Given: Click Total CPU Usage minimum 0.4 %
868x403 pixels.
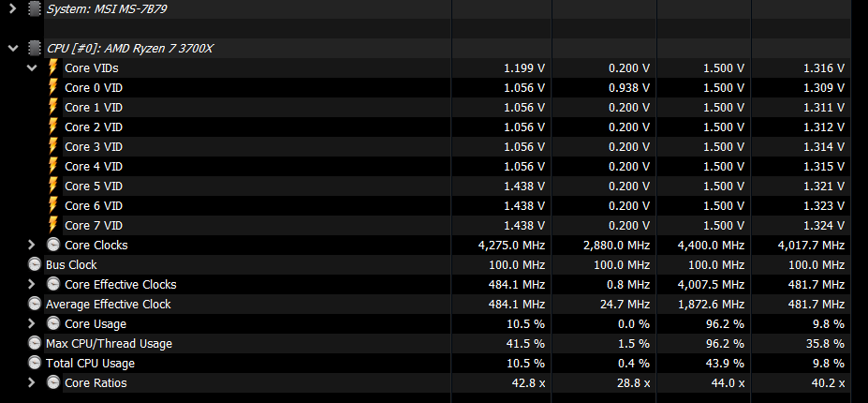Looking at the screenshot, I should (x=633, y=363).
